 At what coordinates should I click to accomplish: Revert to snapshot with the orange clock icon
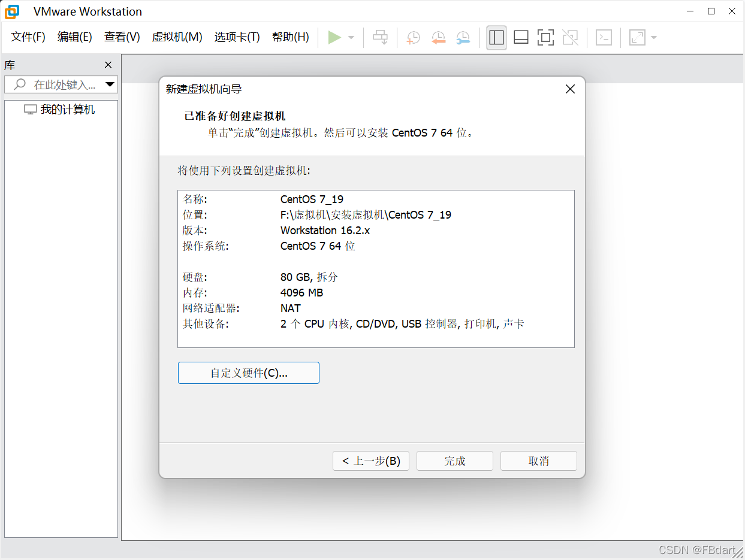pyautogui.click(x=438, y=37)
